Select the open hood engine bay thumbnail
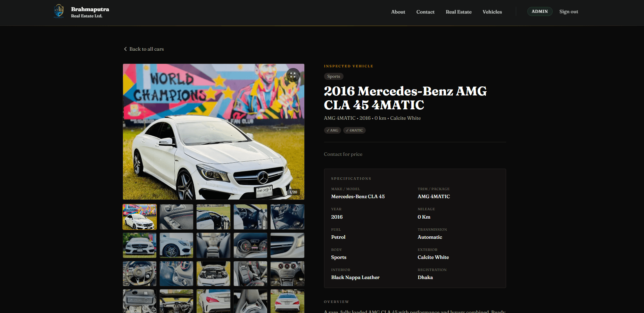 coord(213,274)
